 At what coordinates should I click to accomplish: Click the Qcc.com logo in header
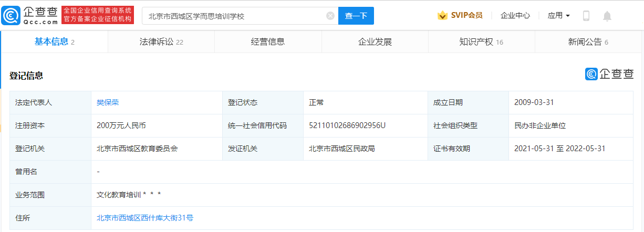tap(30, 15)
